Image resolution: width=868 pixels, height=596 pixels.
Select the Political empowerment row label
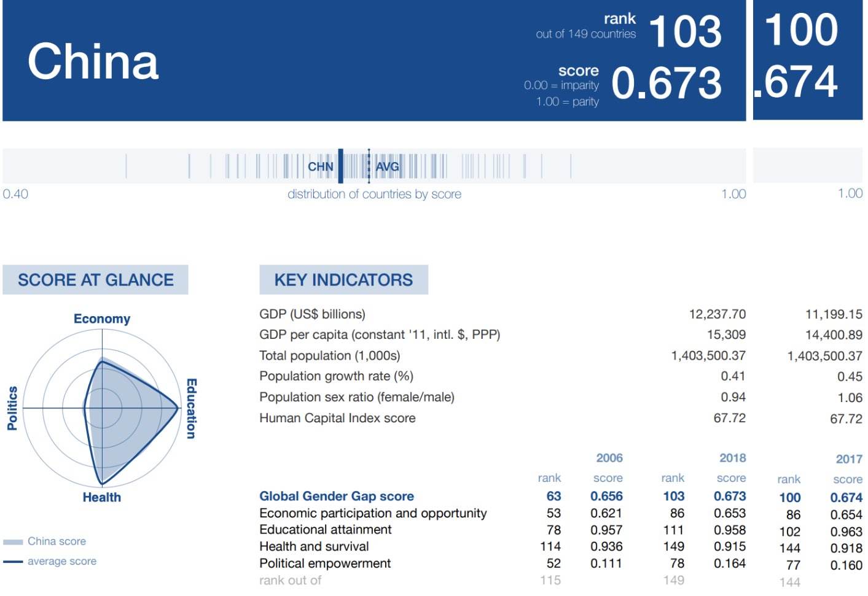pos(325,563)
